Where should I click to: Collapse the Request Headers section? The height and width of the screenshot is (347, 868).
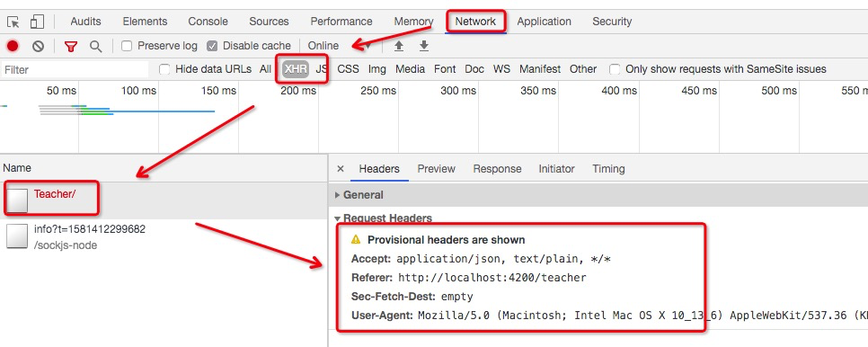pos(383,218)
